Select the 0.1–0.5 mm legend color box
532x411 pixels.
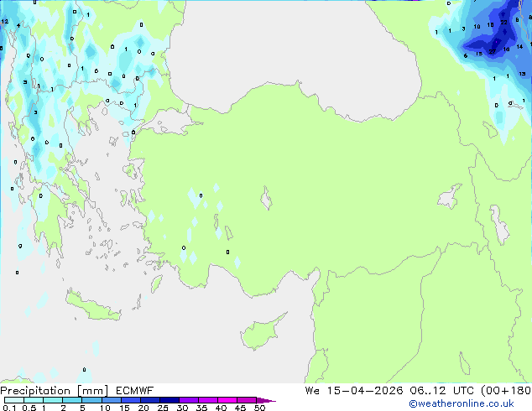pyautogui.click(x=14, y=400)
